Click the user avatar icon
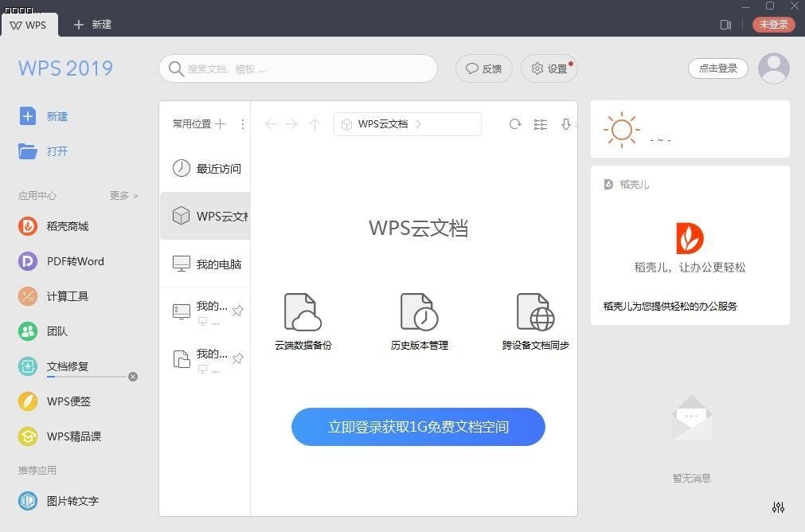Screen dimensions: 805x532 pyautogui.click(x=774, y=68)
